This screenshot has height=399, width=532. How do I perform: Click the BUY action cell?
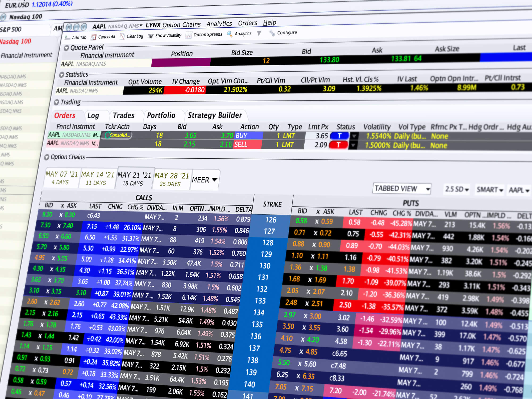pos(248,136)
